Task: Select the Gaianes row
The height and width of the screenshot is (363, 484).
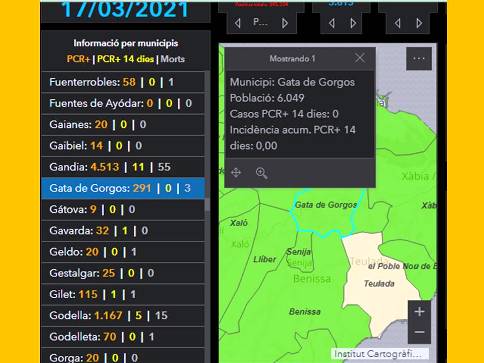Action: (x=123, y=125)
